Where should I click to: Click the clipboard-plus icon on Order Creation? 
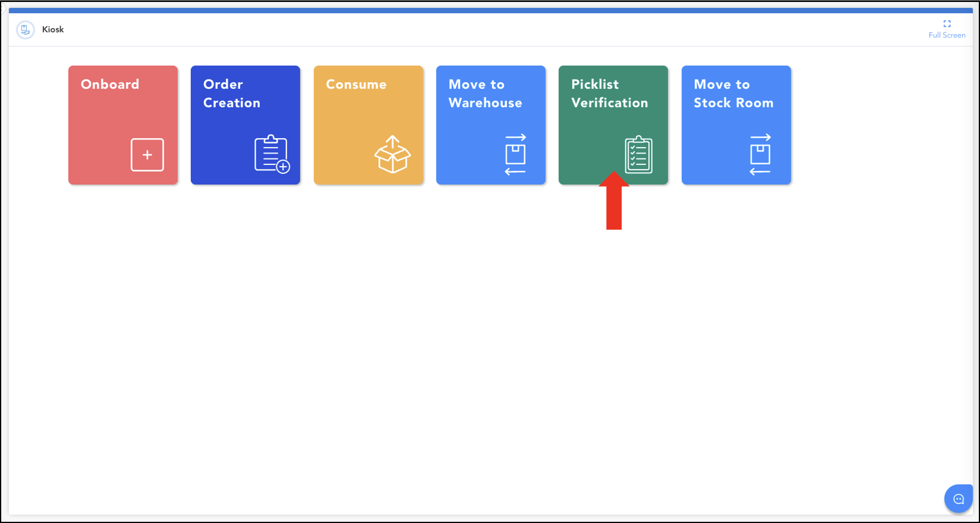click(272, 154)
